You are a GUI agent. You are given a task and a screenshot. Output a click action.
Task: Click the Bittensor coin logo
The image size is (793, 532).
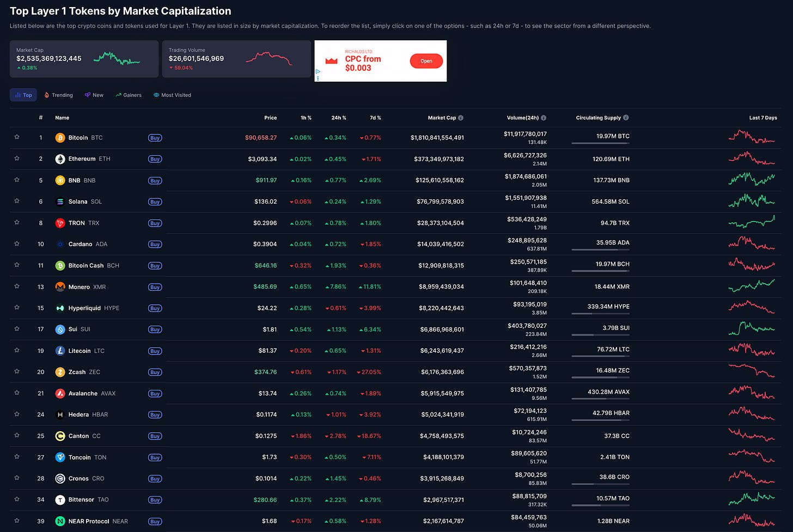point(60,500)
